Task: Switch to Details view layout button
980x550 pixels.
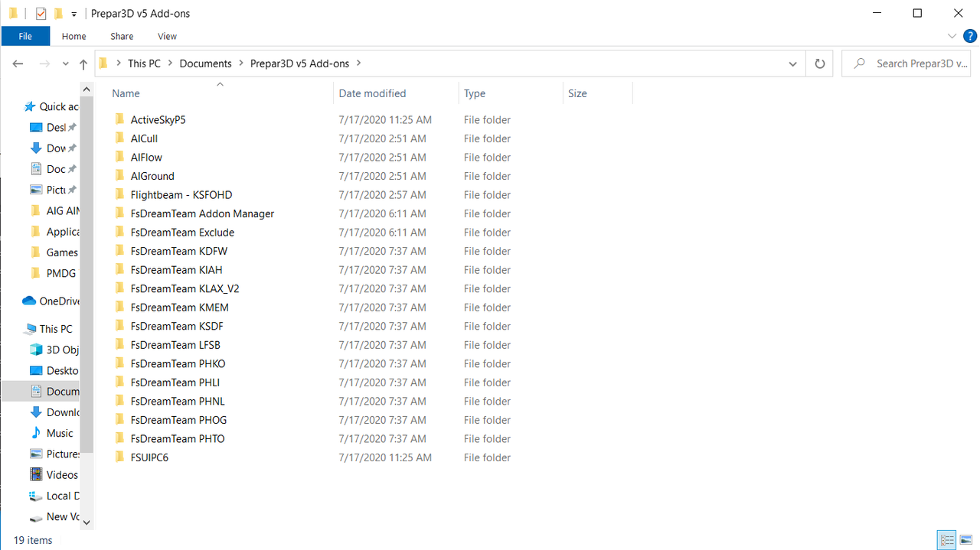Action: [x=947, y=540]
